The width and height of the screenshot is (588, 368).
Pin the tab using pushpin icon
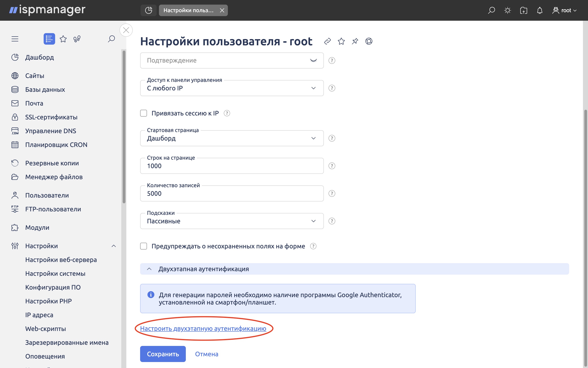pyautogui.click(x=355, y=41)
